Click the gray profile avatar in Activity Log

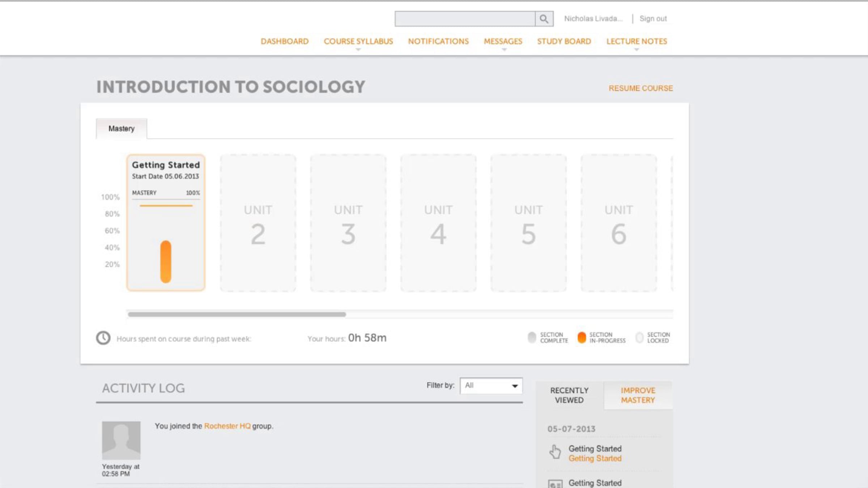pyautogui.click(x=121, y=440)
